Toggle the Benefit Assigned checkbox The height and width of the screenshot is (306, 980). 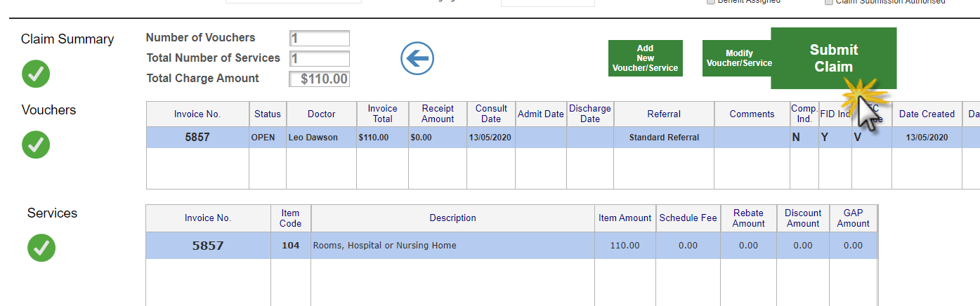coord(711,2)
